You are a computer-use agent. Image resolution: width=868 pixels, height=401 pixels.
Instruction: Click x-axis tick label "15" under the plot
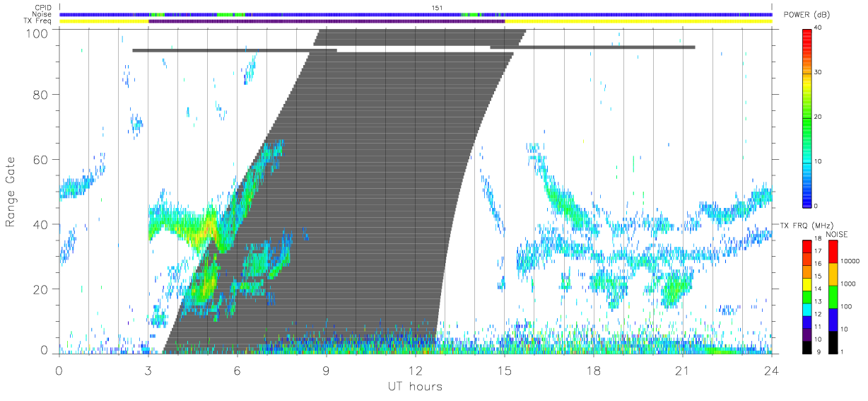coord(504,371)
